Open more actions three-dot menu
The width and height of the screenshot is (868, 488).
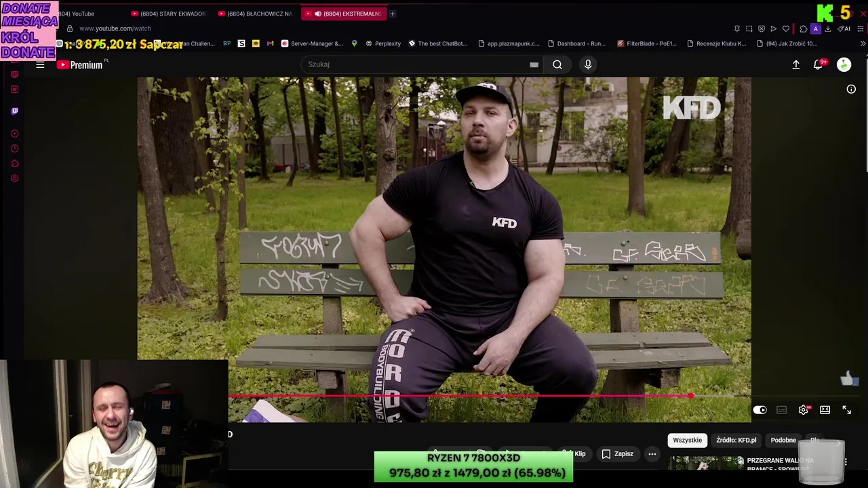tap(652, 454)
